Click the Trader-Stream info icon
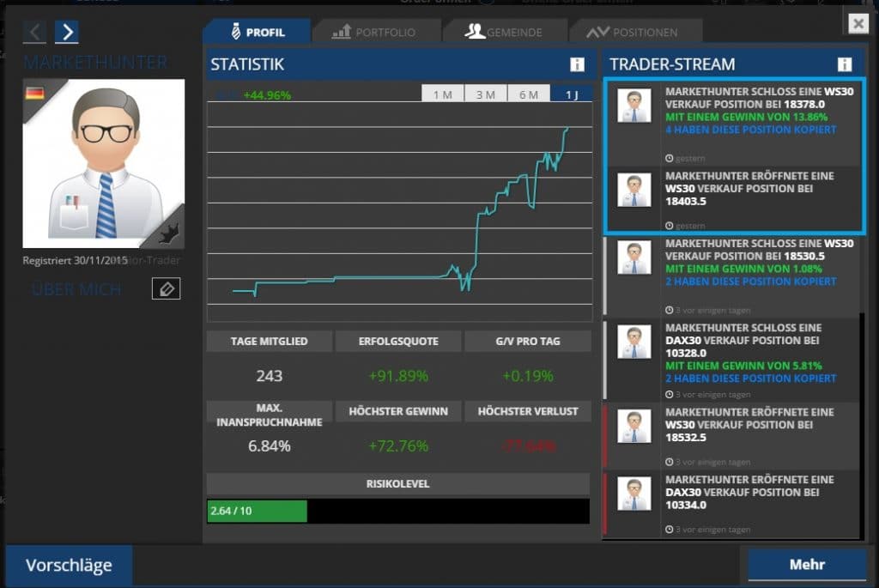 point(845,64)
